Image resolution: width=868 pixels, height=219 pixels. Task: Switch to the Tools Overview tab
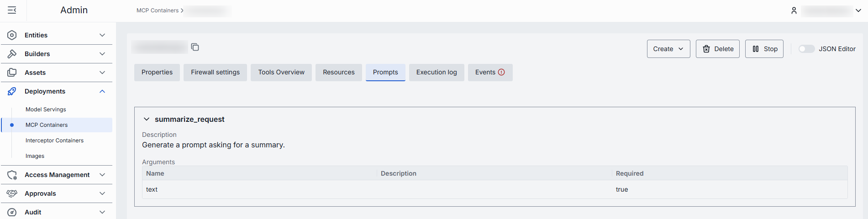281,72
